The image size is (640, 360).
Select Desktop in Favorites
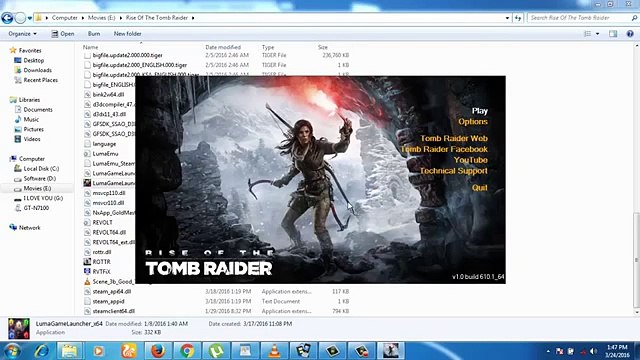[33, 60]
